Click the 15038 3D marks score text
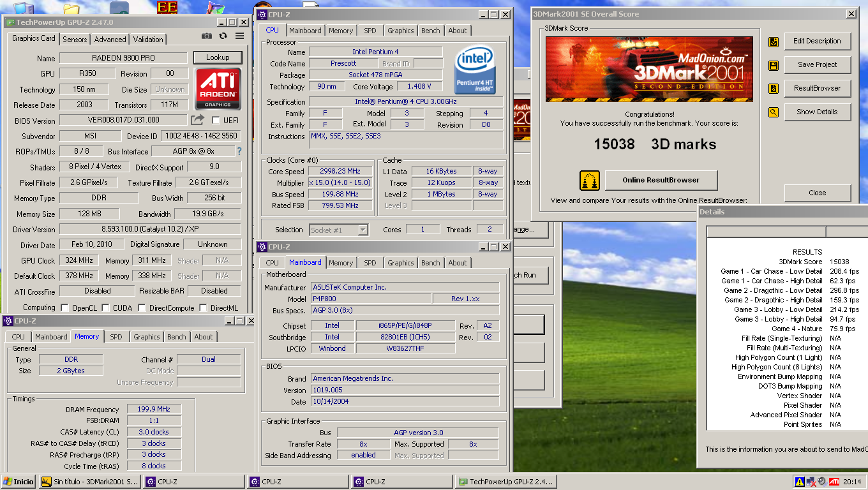Screen dimensions: 868x490 tap(655, 144)
